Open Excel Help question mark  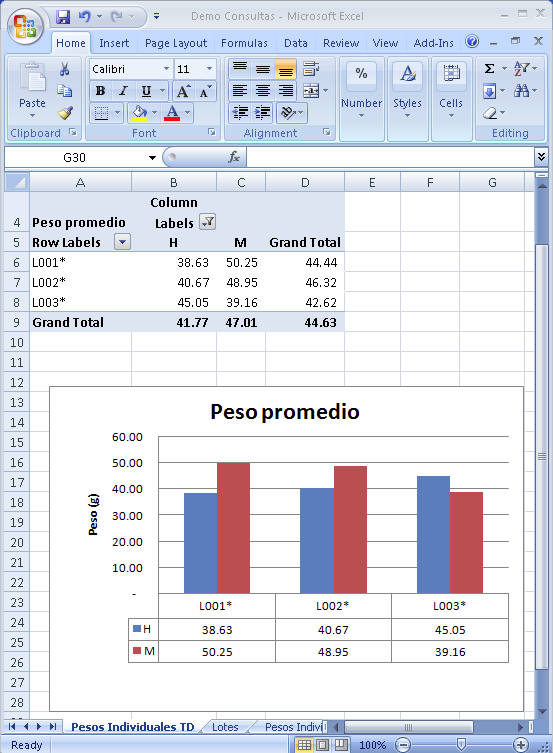(472, 42)
